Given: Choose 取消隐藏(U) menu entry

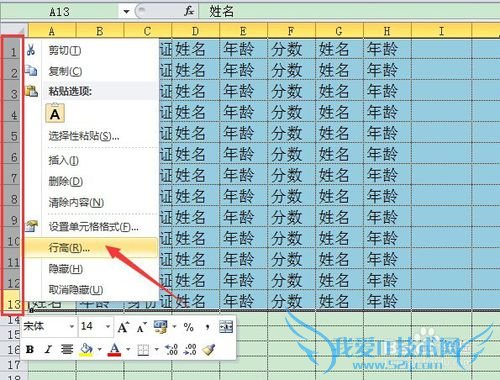Looking at the screenshot, I should tap(91, 289).
